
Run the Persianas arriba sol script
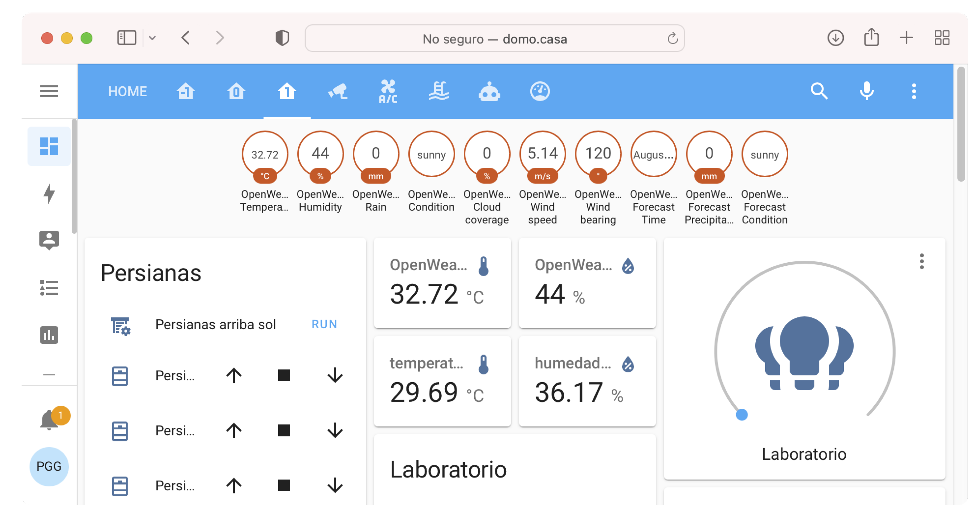click(x=324, y=324)
